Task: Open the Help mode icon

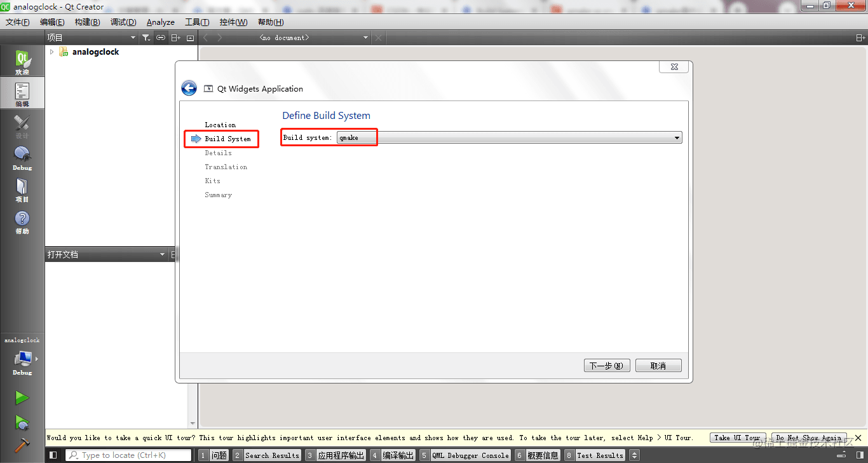Action: 22,221
